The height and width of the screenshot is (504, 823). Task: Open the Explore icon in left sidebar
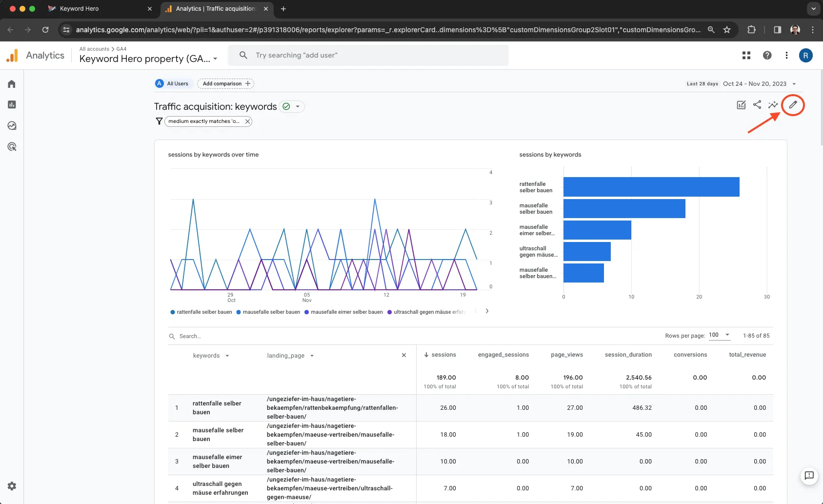point(12,125)
